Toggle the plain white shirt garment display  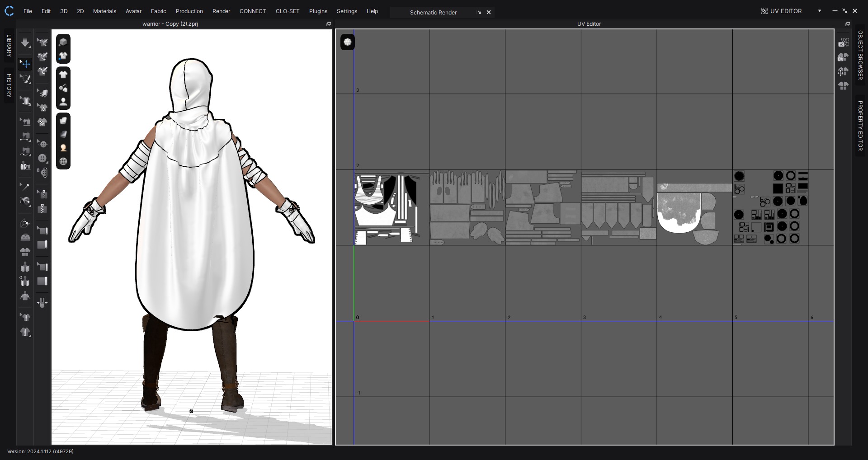click(x=63, y=75)
